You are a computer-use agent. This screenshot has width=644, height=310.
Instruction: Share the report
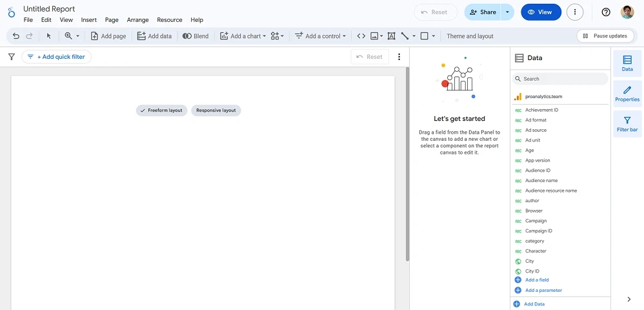[483, 12]
